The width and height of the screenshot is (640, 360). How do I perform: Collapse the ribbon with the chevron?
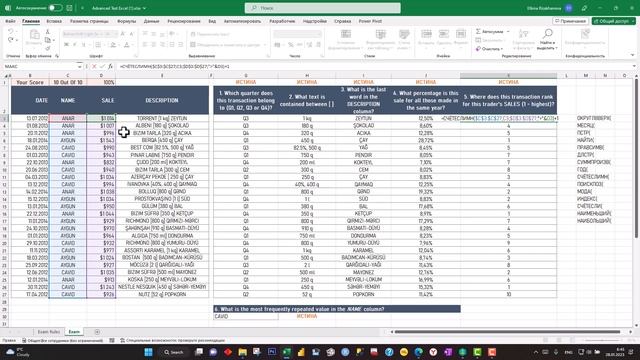point(632,55)
